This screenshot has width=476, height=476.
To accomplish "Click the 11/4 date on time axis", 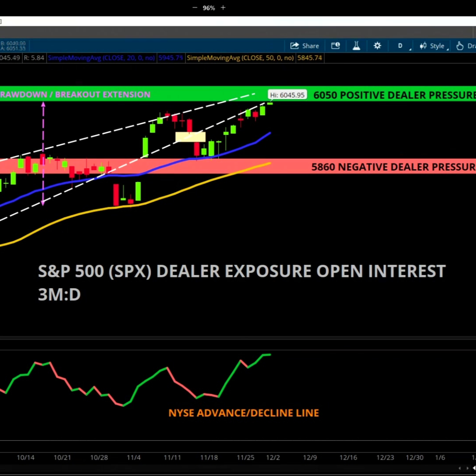I will [134, 458].
